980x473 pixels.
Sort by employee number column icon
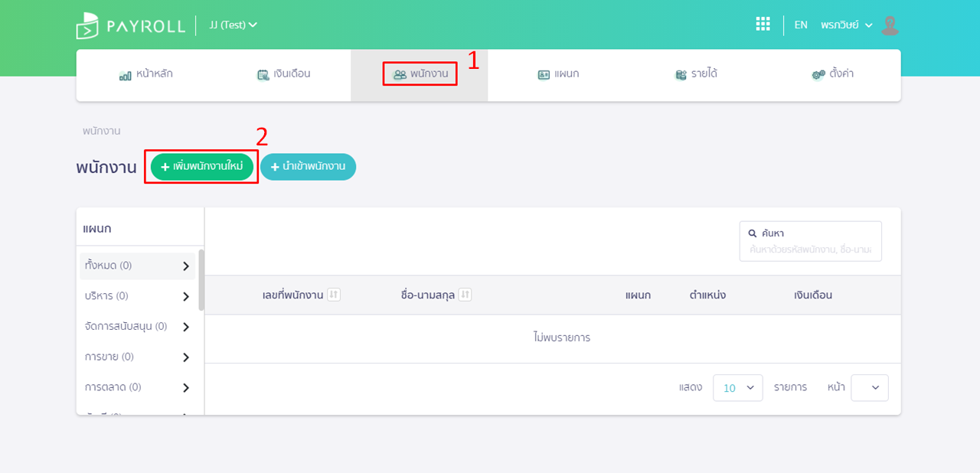coord(334,295)
